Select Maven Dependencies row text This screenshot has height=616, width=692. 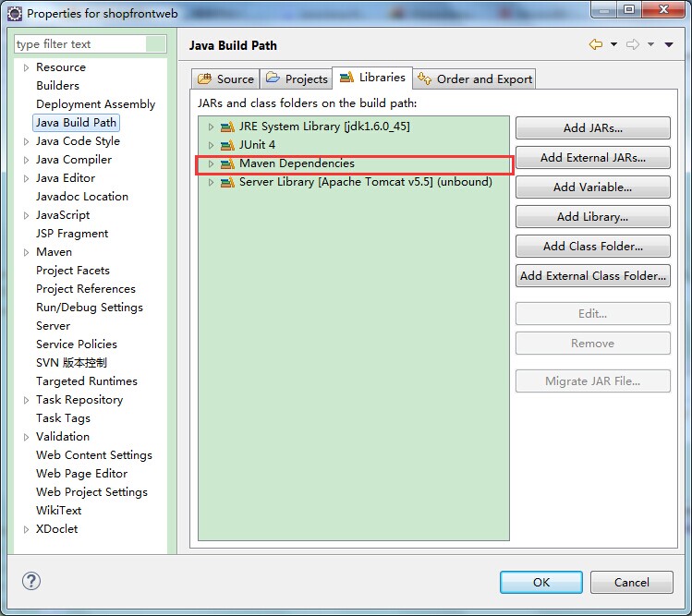pyautogui.click(x=297, y=163)
